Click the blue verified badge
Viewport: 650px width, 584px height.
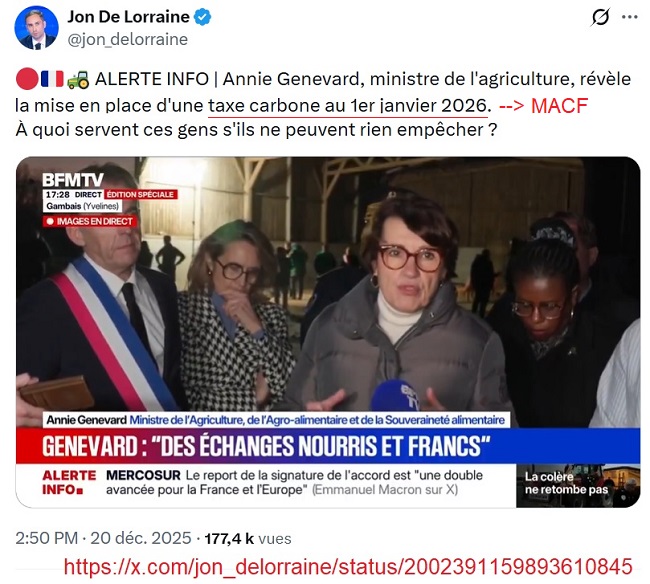[x=203, y=17]
